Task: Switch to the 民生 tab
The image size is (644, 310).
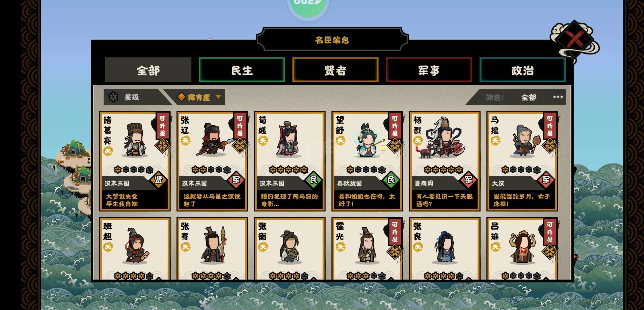Action: pos(242,70)
